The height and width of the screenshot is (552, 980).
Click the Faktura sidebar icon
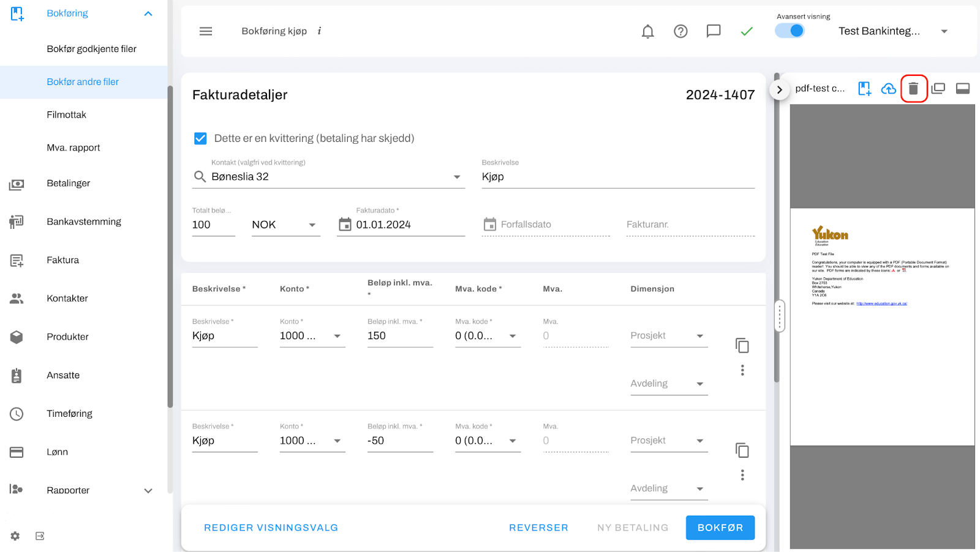[17, 261]
